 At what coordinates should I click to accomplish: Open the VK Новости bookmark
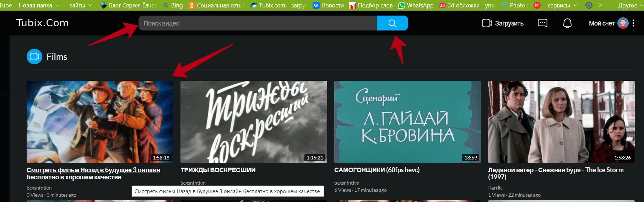[x=328, y=5]
